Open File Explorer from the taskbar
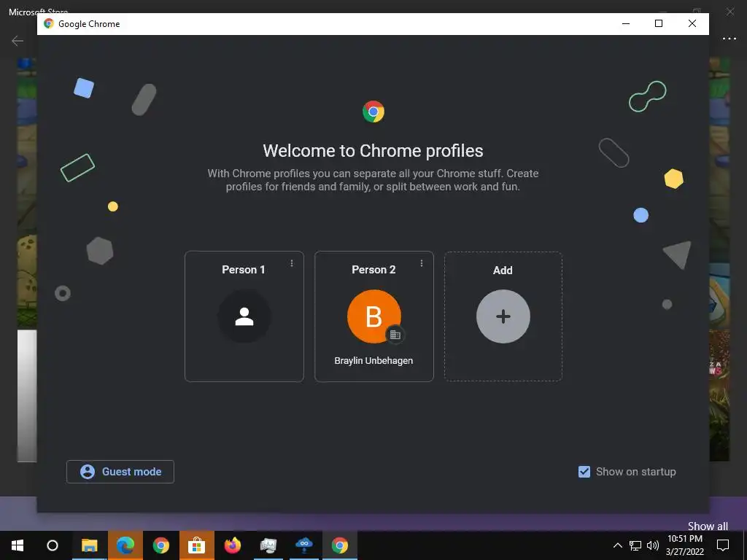 click(89, 545)
